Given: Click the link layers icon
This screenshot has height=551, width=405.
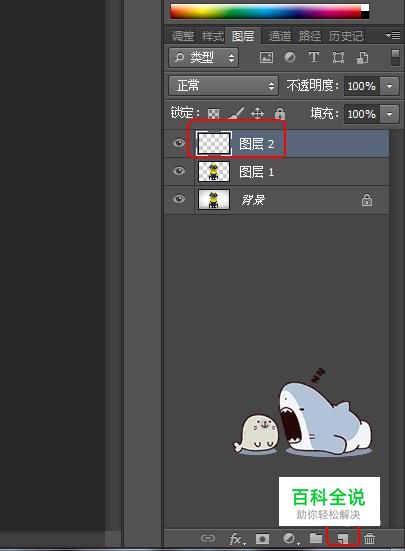Looking at the screenshot, I should 208,538.
